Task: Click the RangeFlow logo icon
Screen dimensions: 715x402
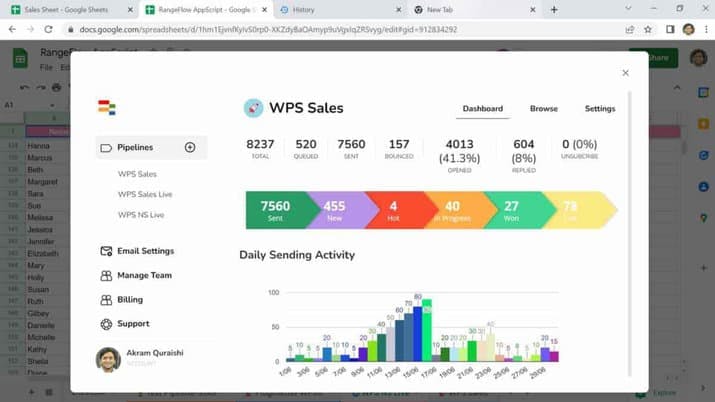Action: click(x=107, y=108)
